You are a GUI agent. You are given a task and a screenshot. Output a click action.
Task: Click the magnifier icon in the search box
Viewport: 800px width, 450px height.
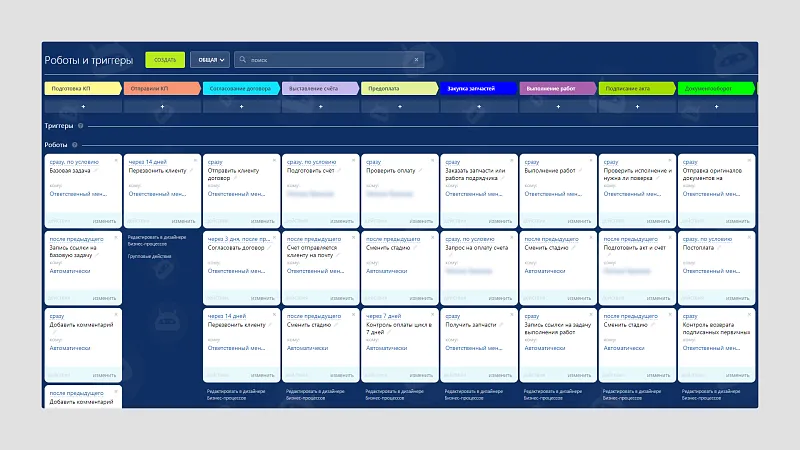(243, 60)
